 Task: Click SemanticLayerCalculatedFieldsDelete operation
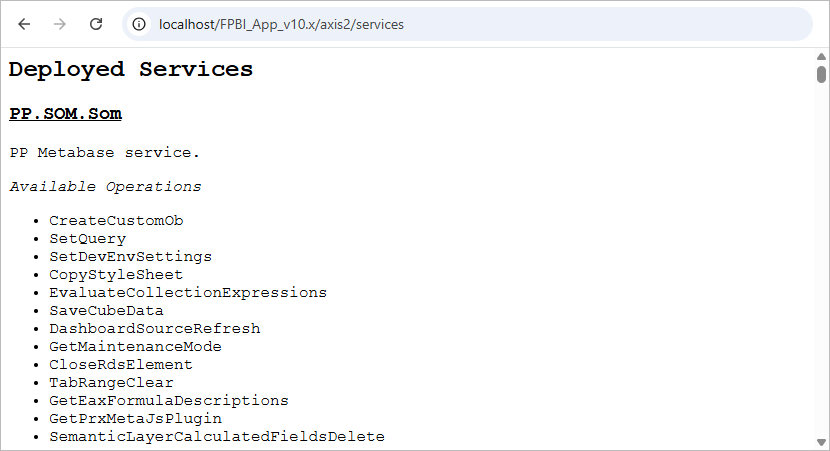point(217,437)
